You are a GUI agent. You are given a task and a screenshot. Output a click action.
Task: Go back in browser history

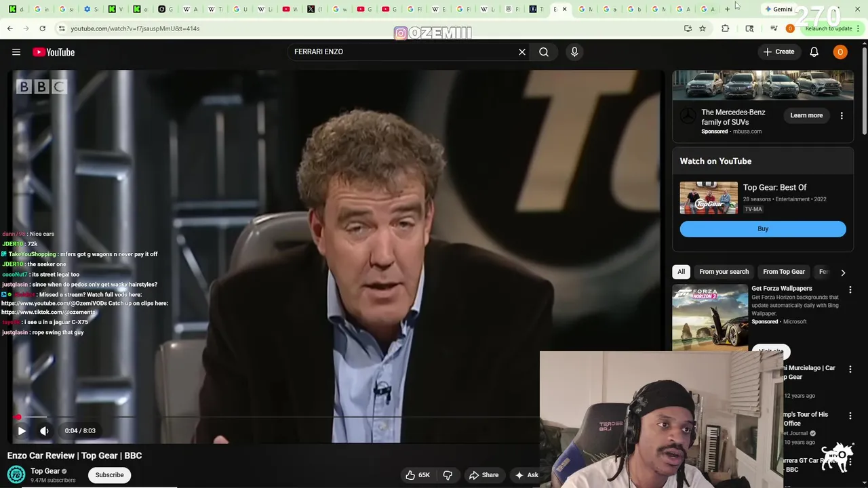point(9,28)
